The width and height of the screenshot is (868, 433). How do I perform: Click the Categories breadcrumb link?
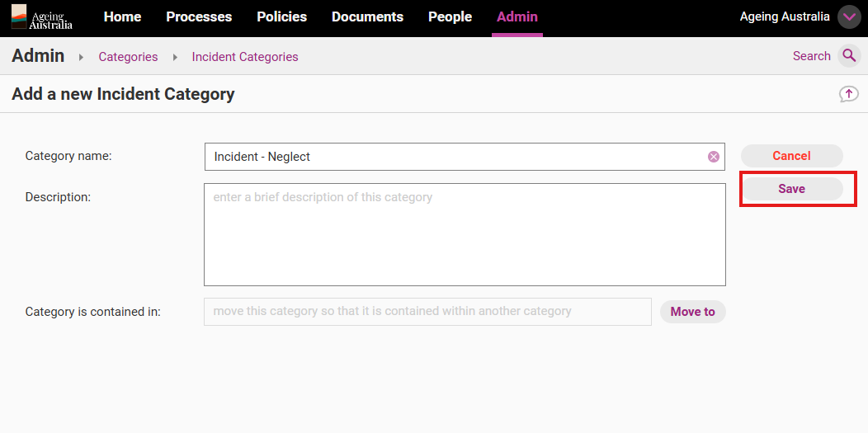click(128, 57)
